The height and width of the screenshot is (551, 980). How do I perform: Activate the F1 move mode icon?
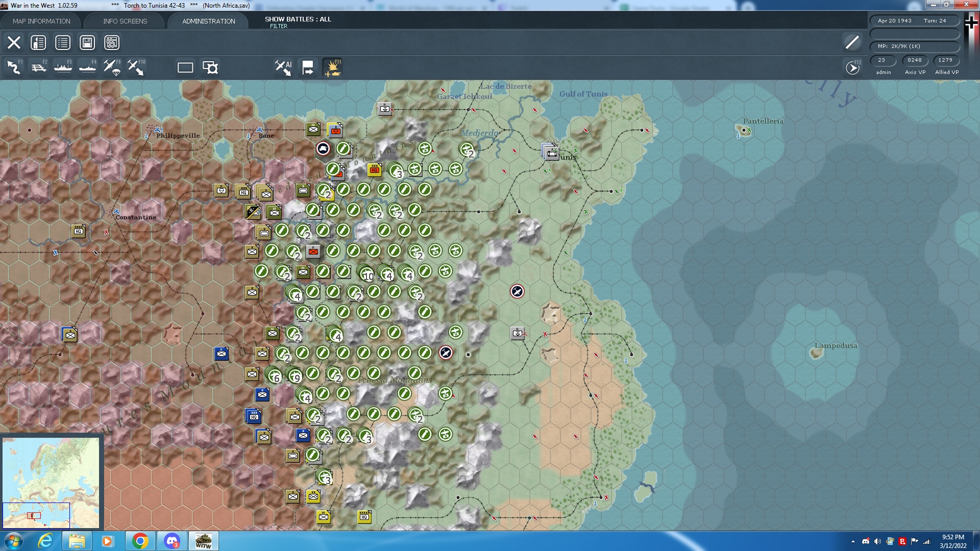point(14,67)
